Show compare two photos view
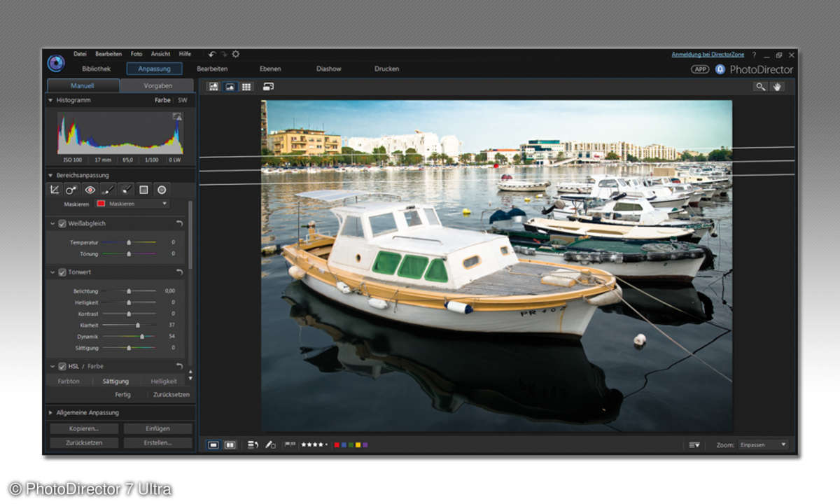 (230, 444)
